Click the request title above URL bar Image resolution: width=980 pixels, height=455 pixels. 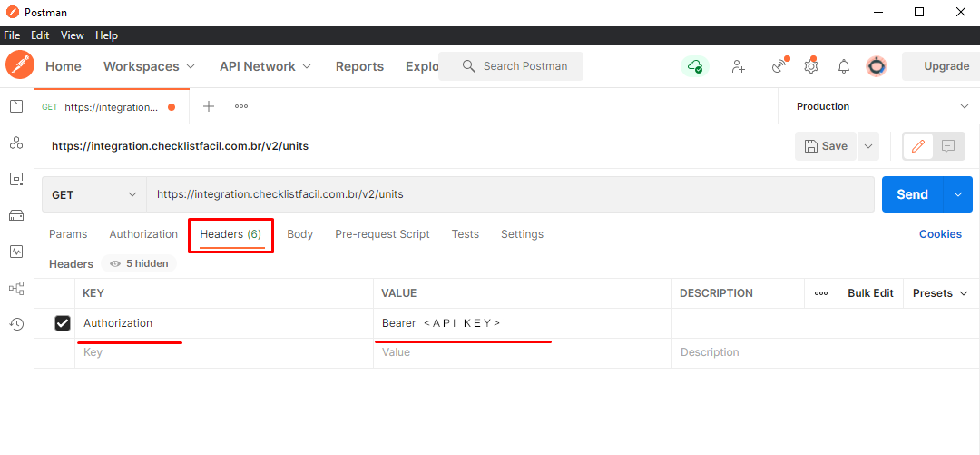180,146
